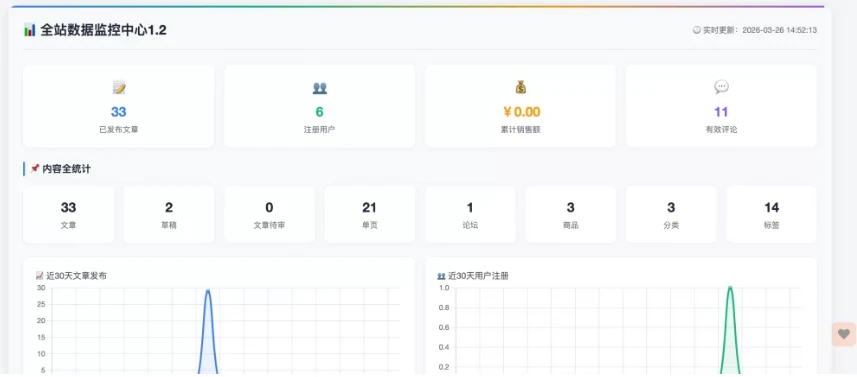The width and height of the screenshot is (857, 377).
Task: Click the users icon above 注册用户
Action: tap(319, 87)
